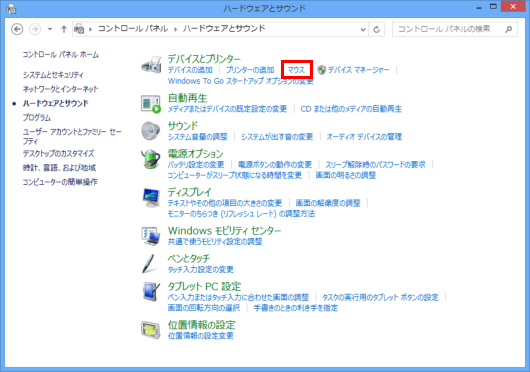Screen dimensions: 530x372
Task: Click タスクの実行用のタブレット ボタンの設定
Action: click(380, 297)
